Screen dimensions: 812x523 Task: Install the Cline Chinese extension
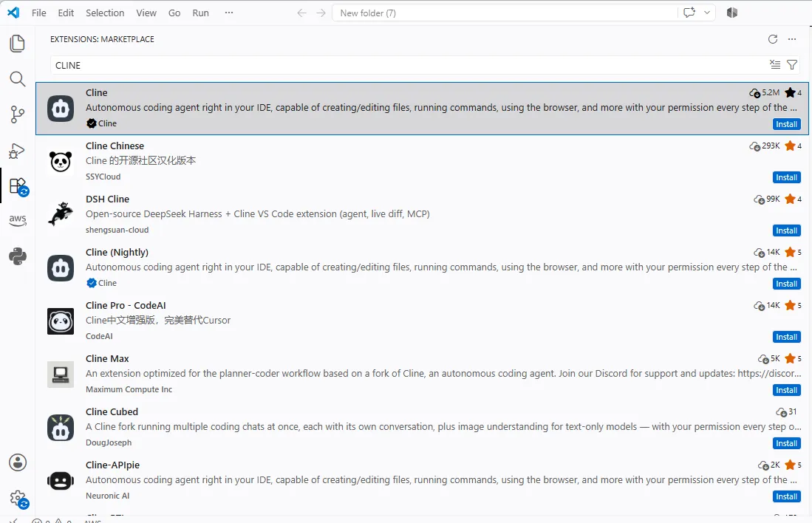click(x=786, y=177)
